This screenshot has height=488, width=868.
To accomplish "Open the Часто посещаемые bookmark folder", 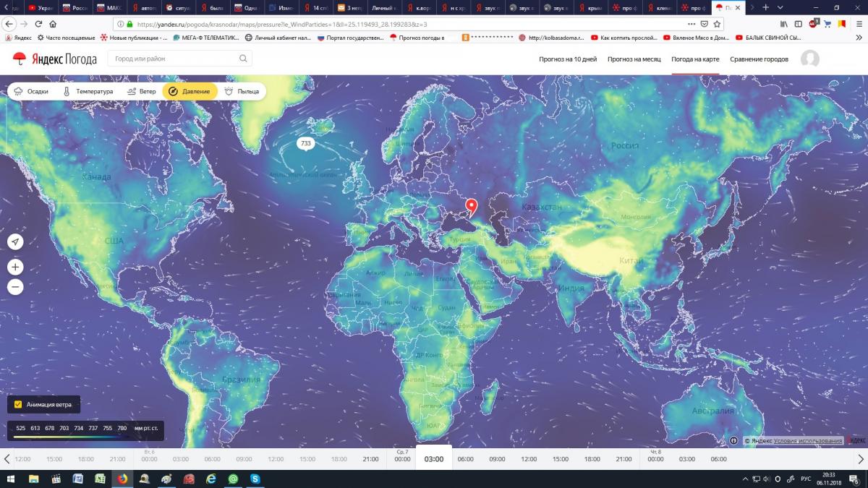I will 66,38.
